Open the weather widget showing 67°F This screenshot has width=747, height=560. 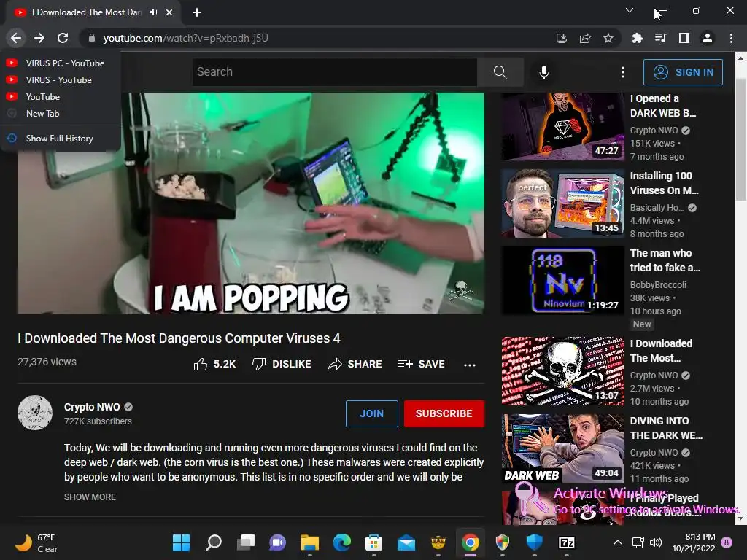(x=36, y=542)
